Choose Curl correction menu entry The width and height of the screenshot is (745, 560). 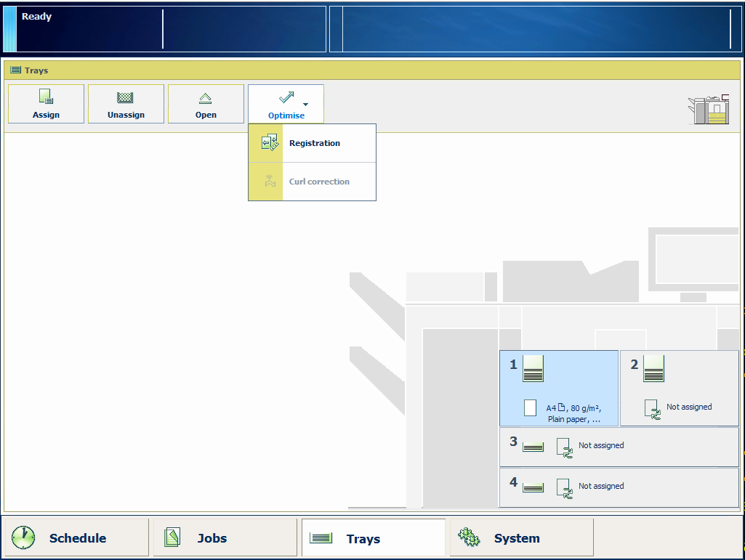click(x=319, y=182)
